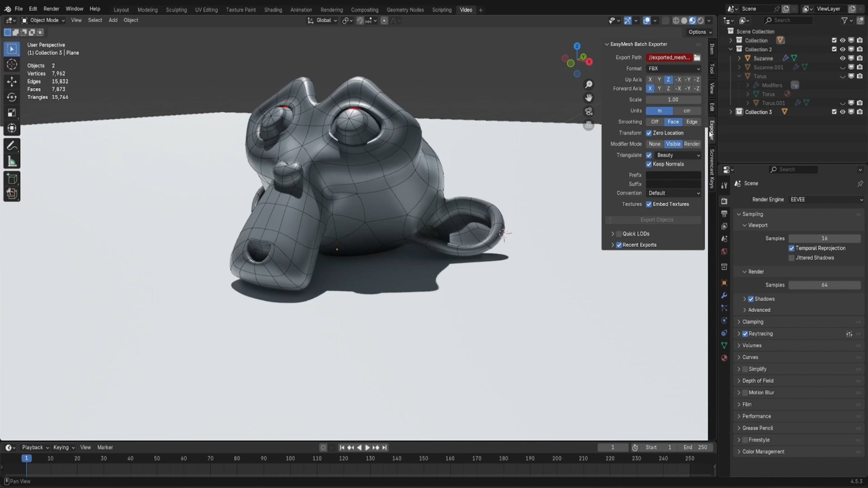This screenshot has height=488, width=868.
Task: Set Smoothing to Edge
Action: (x=692, y=122)
